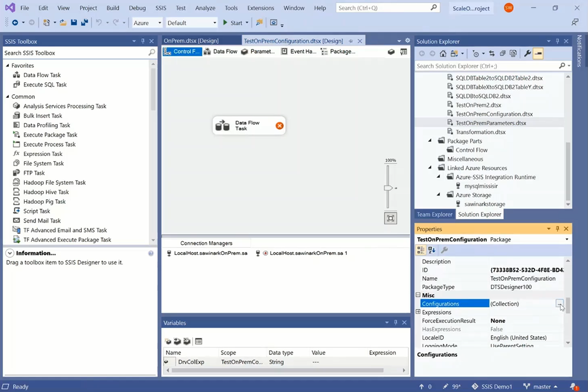Click the Categorized view icon in Properties

[421, 250]
